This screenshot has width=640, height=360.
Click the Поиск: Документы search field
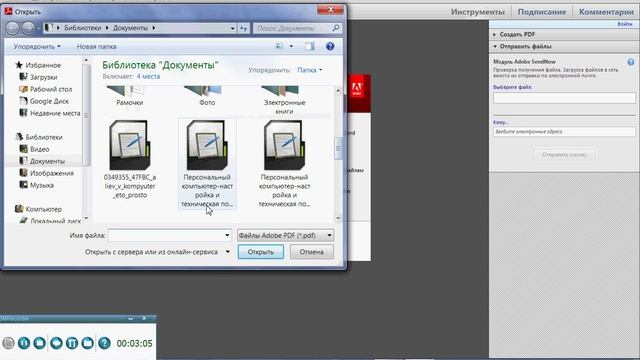click(x=292, y=28)
